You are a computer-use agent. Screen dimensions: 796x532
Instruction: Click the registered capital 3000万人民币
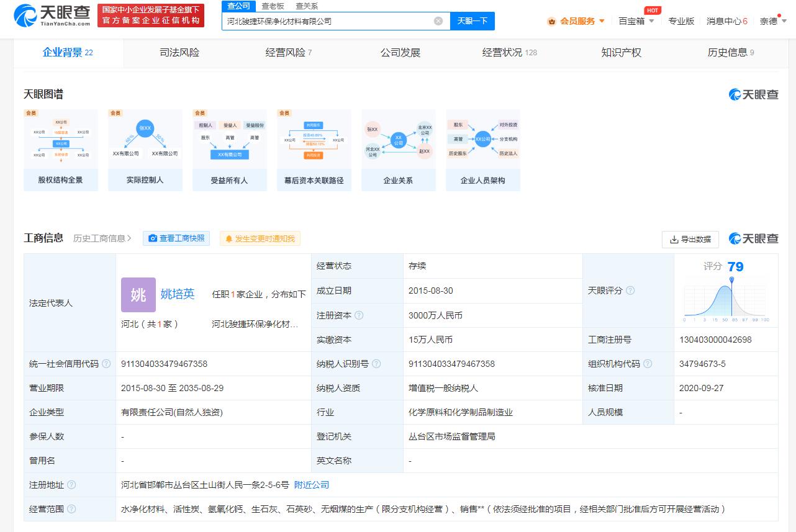tap(435, 315)
